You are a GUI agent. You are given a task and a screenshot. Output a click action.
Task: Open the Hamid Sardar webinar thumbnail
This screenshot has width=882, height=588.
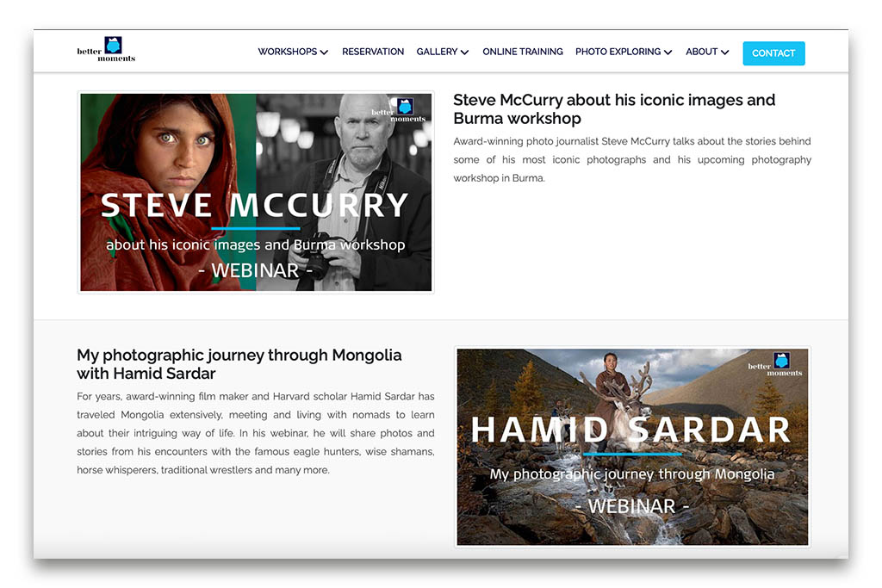tap(632, 447)
